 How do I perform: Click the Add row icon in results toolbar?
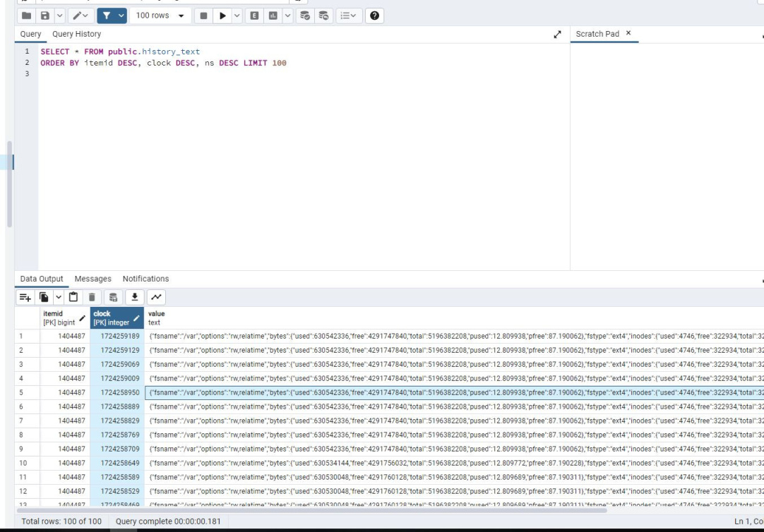point(25,296)
